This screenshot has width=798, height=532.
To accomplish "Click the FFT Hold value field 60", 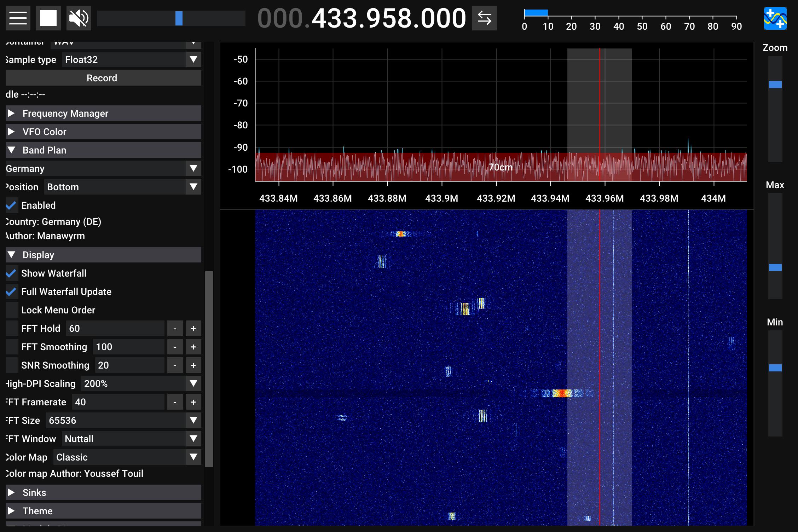I will click(115, 328).
